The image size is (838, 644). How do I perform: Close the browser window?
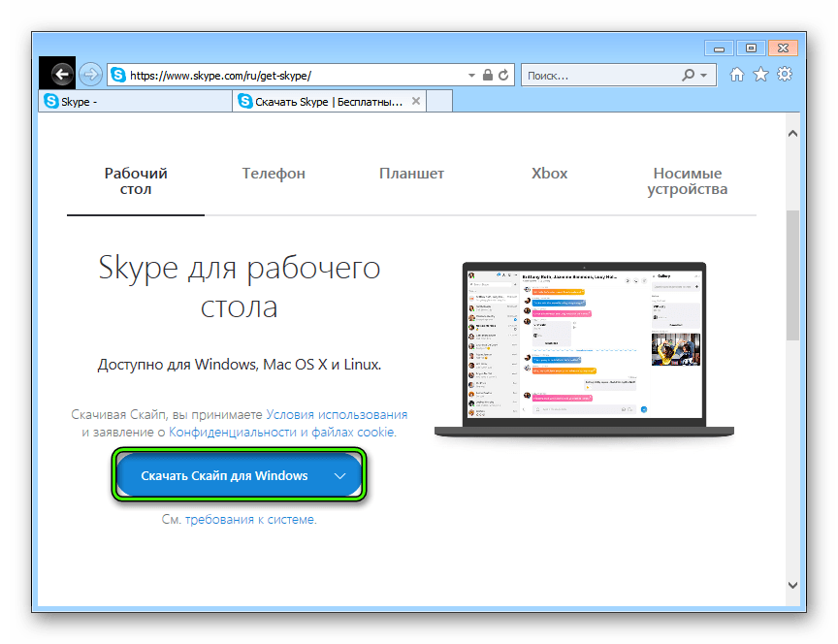point(783,48)
